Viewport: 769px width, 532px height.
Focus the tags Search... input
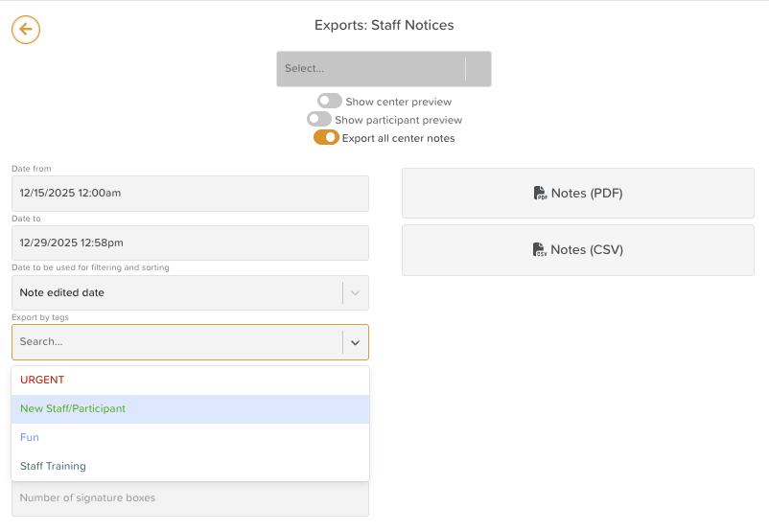tap(173, 342)
